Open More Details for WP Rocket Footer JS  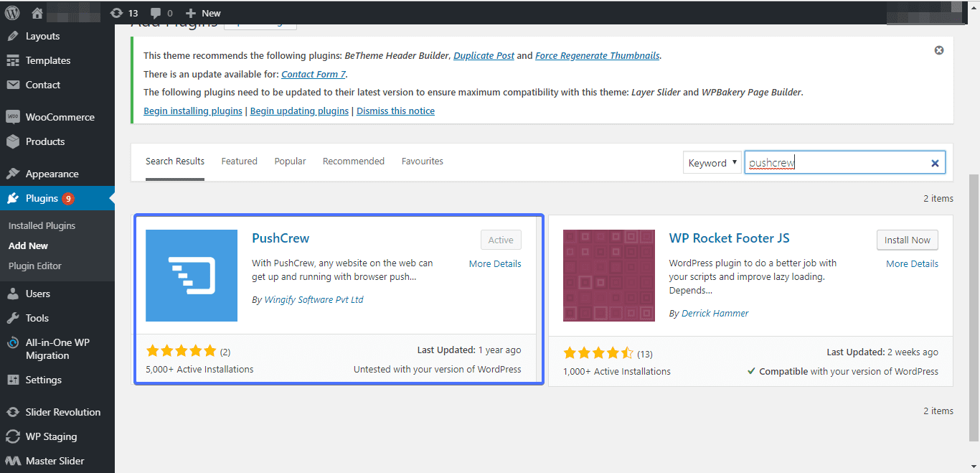[912, 263]
